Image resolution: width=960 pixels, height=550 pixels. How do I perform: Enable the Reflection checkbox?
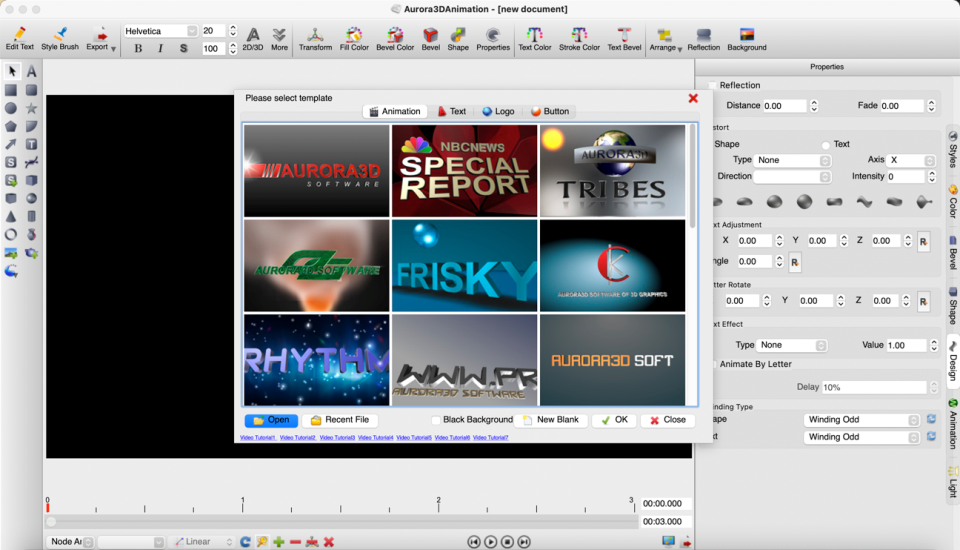tap(712, 85)
